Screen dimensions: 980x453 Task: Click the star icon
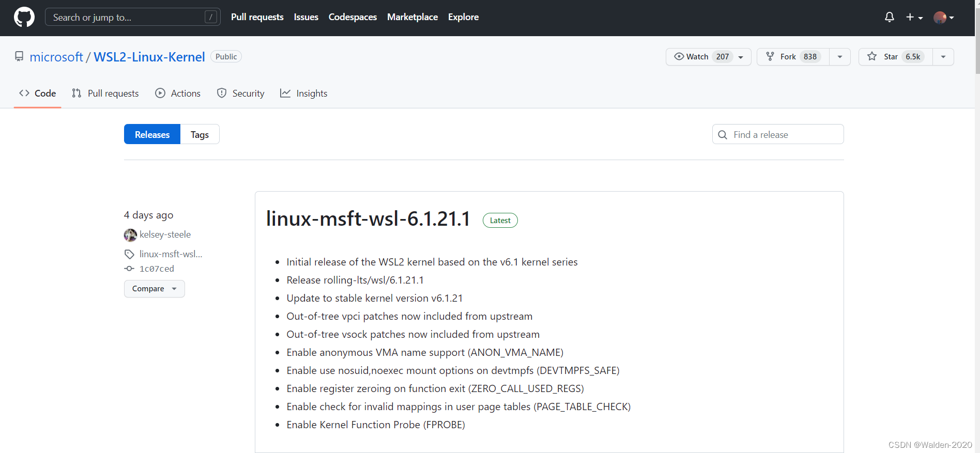coord(872,56)
